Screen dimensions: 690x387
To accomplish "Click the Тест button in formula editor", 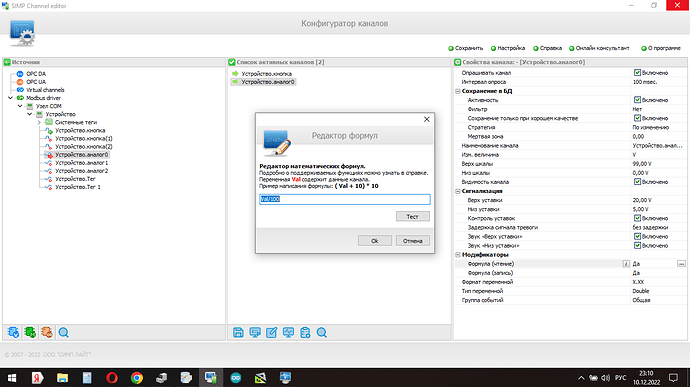I will pos(412,217).
